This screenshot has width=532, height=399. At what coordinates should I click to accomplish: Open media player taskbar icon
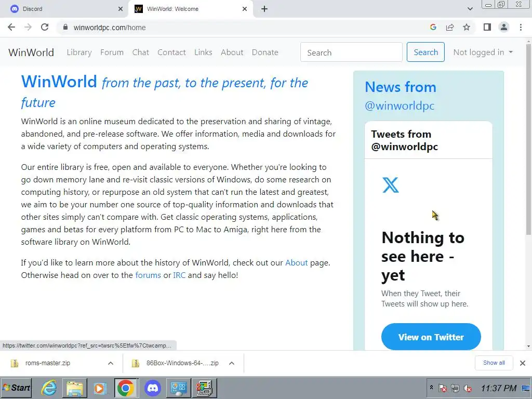[100, 388]
